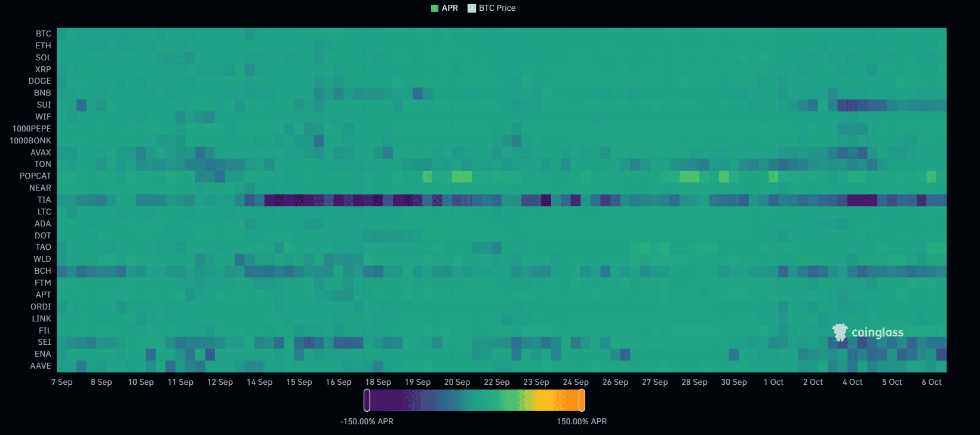Click the BNB row label
This screenshot has width=980, height=435.
click(x=42, y=93)
